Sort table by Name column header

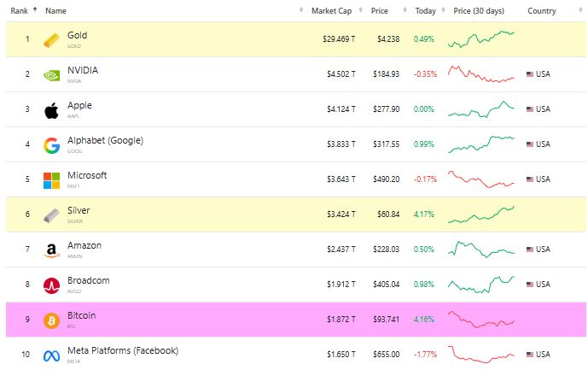pos(55,11)
